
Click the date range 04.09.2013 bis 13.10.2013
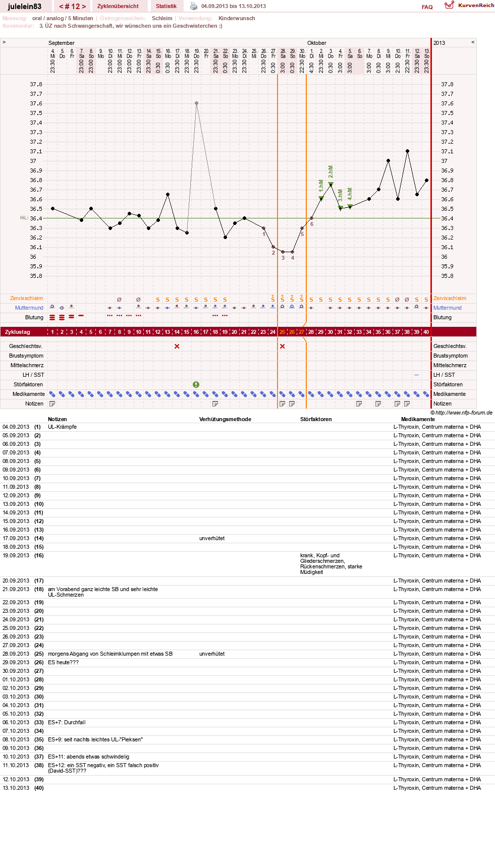pyautogui.click(x=234, y=6)
